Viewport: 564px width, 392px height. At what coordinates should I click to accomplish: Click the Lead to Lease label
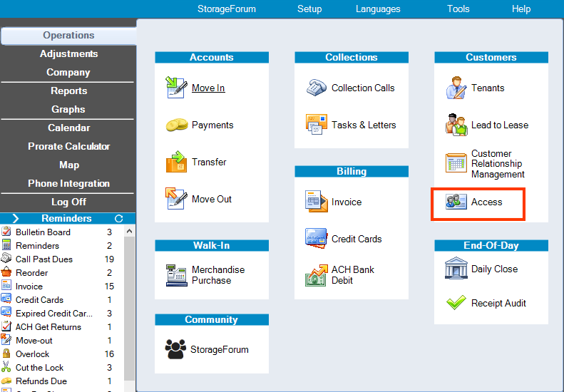pyautogui.click(x=500, y=125)
